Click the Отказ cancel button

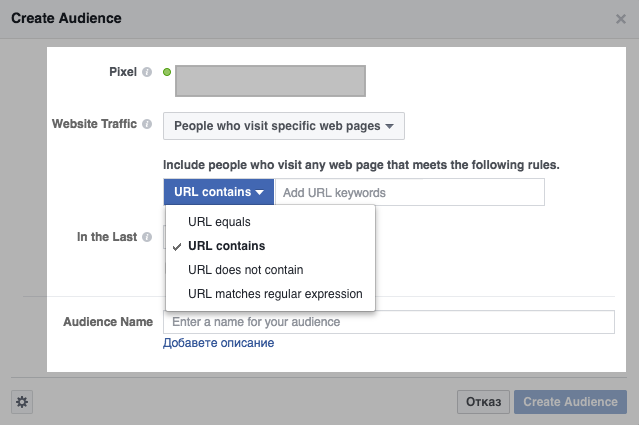pos(483,402)
